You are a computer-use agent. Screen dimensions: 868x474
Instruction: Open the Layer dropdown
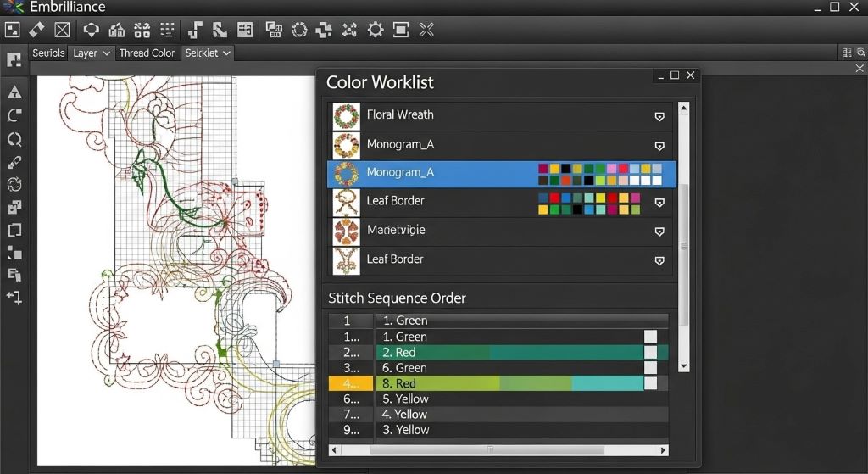pos(92,53)
